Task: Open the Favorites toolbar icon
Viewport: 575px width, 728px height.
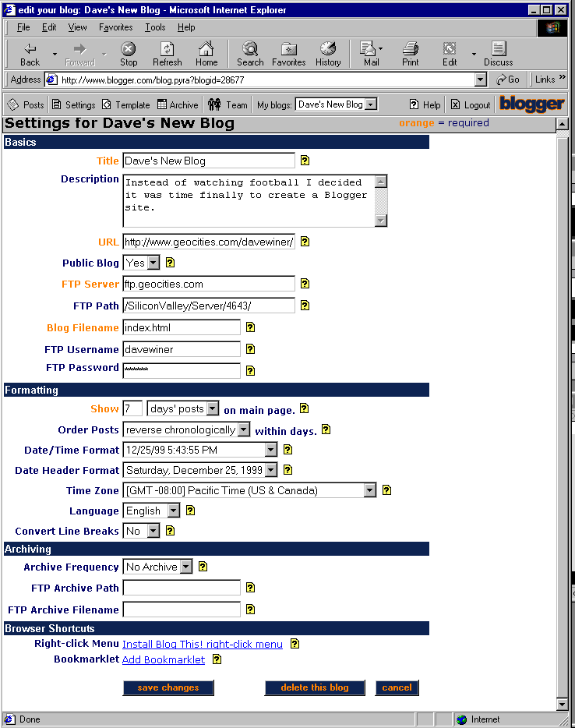Action: 288,54
